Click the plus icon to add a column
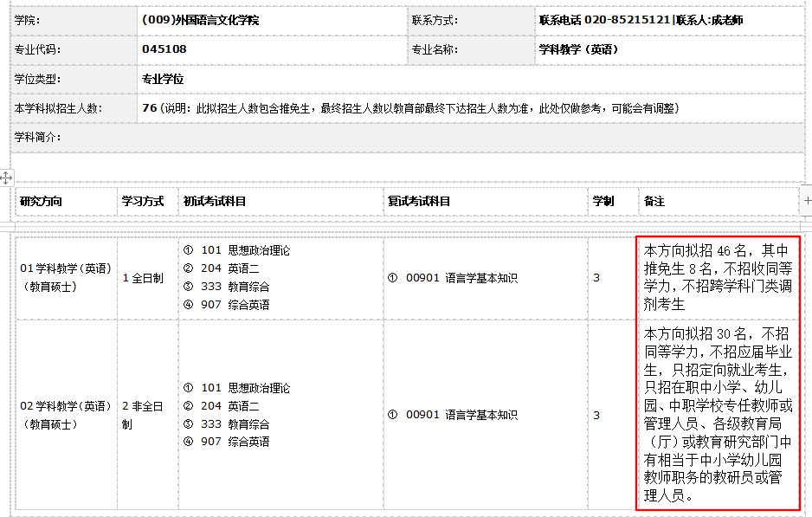The height and width of the screenshot is (517, 812). click(807, 201)
